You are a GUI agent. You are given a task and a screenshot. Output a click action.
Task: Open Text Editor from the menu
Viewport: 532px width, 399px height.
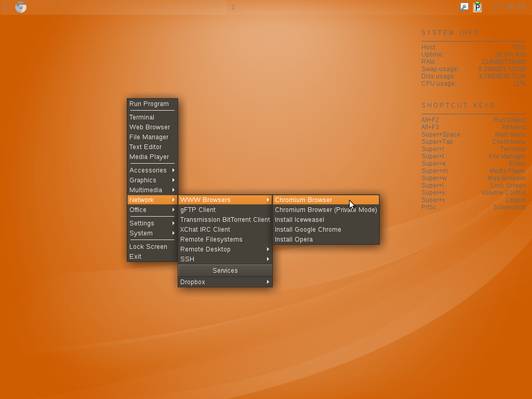(x=152, y=147)
